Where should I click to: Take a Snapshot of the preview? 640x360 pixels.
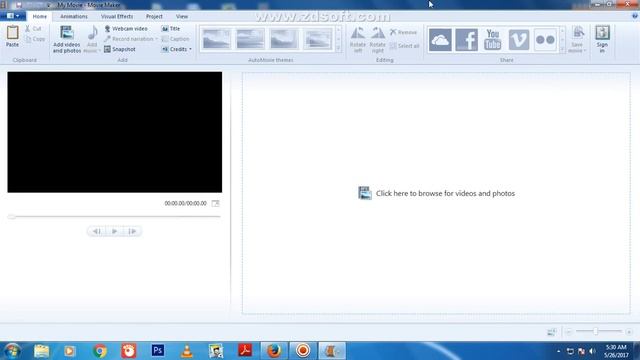120,49
